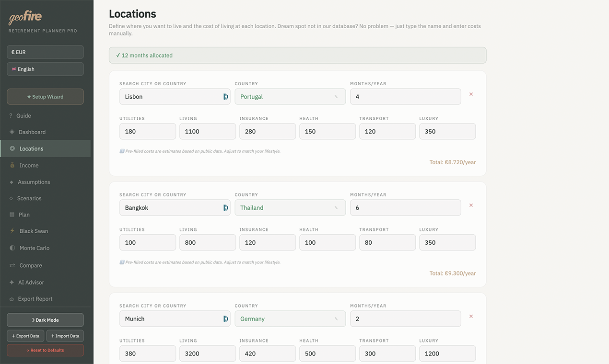Screen dimensions: 609x364
Task: Toggle Dark Mode
Action: click(x=45, y=319)
